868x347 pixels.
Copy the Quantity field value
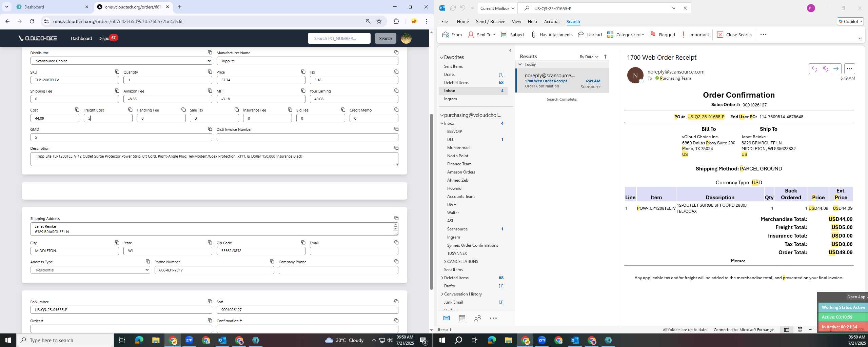pyautogui.click(x=210, y=72)
